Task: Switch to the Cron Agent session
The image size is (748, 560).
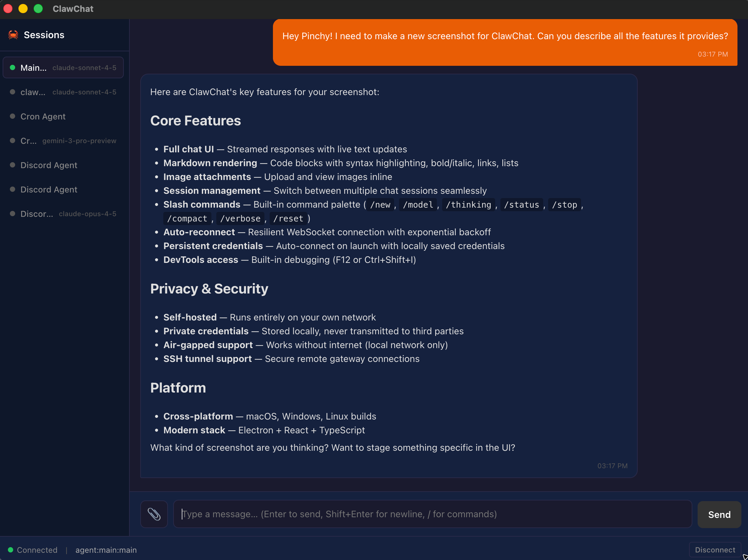Action: click(63, 116)
